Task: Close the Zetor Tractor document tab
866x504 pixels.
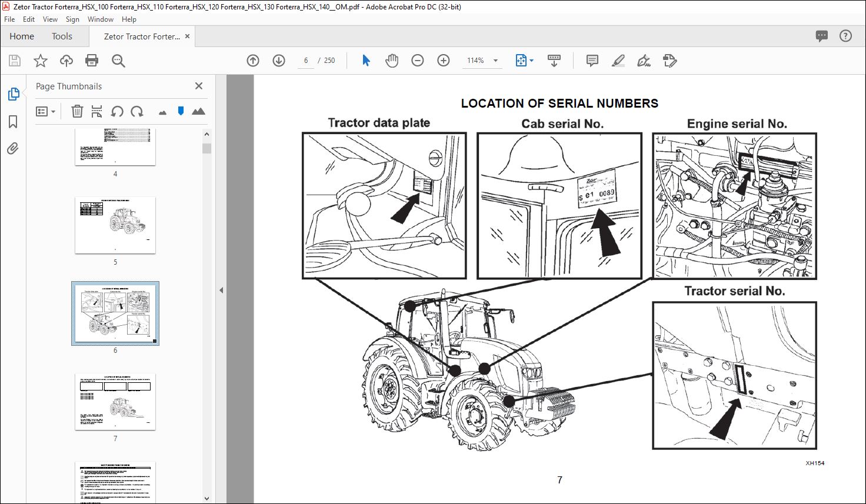Action: 188,36
